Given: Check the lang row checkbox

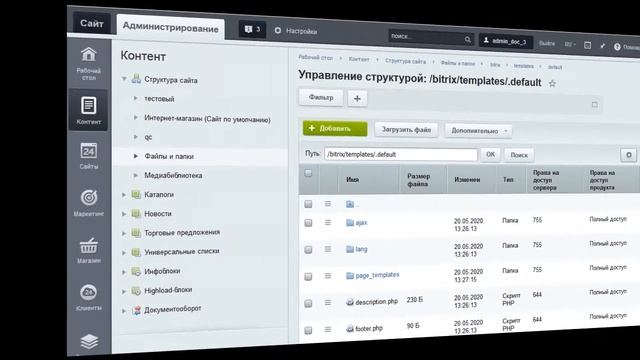Looking at the screenshot, I should coord(308,249).
